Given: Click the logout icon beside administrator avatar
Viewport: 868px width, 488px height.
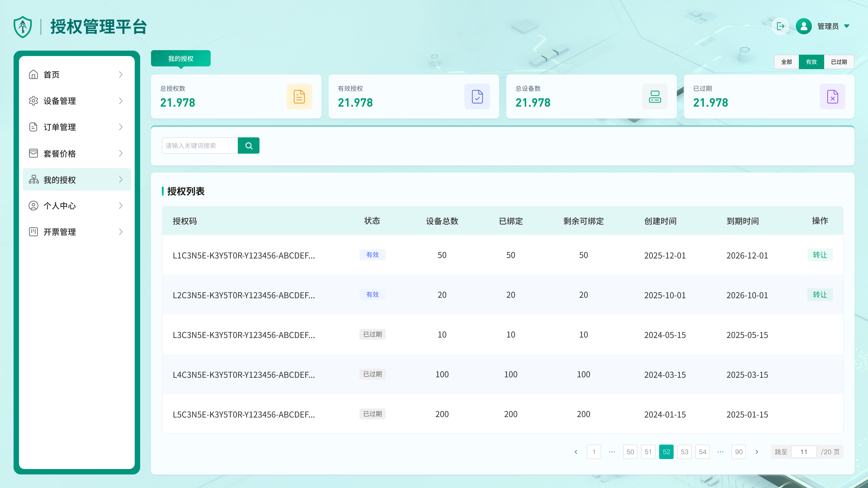Looking at the screenshot, I should click(780, 26).
